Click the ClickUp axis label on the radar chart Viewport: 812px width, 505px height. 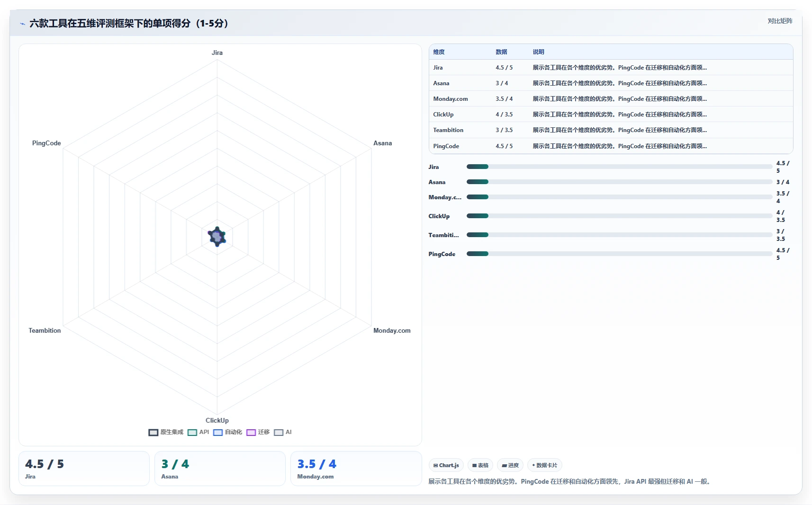click(217, 420)
